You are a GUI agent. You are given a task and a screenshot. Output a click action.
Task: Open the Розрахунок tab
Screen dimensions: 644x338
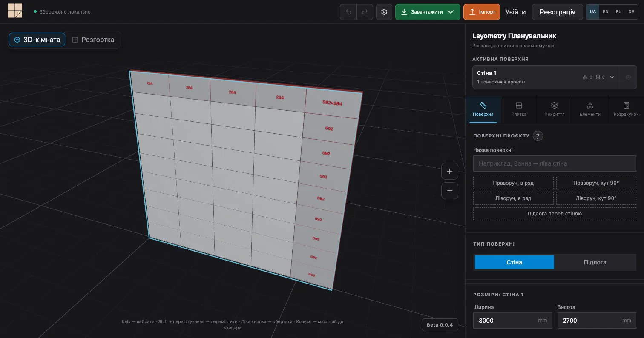tap(626, 109)
